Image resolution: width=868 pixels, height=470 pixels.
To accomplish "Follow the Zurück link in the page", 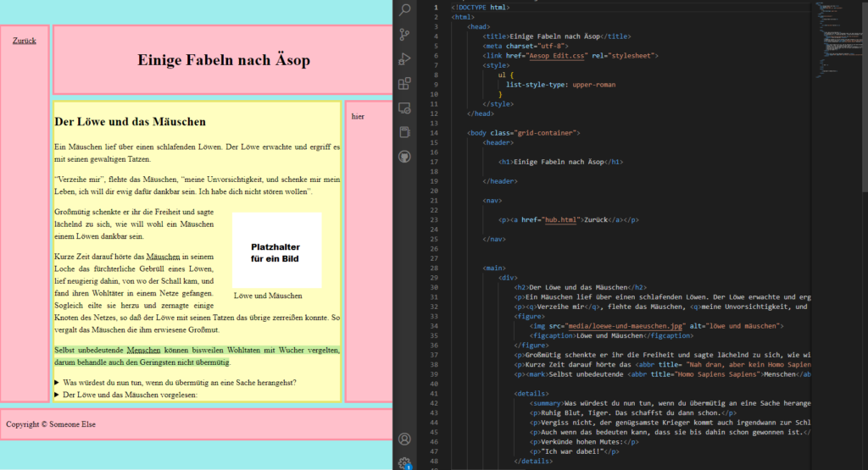I will [x=25, y=40].
